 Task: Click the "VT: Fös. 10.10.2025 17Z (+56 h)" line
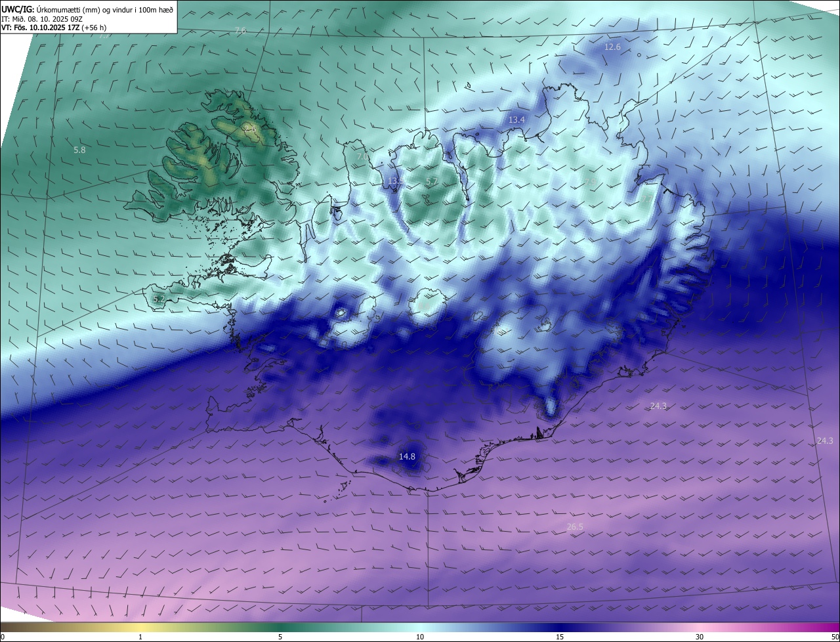pos(54,28)
